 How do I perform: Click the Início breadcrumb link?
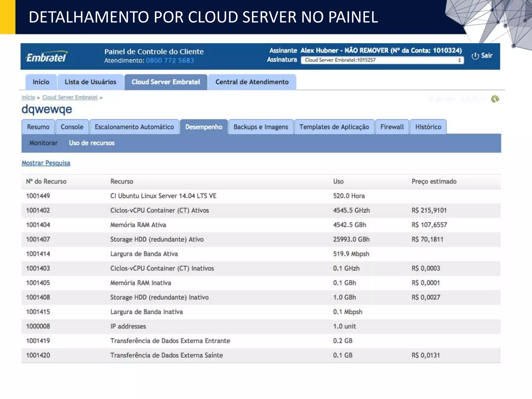tap(28, 97)
